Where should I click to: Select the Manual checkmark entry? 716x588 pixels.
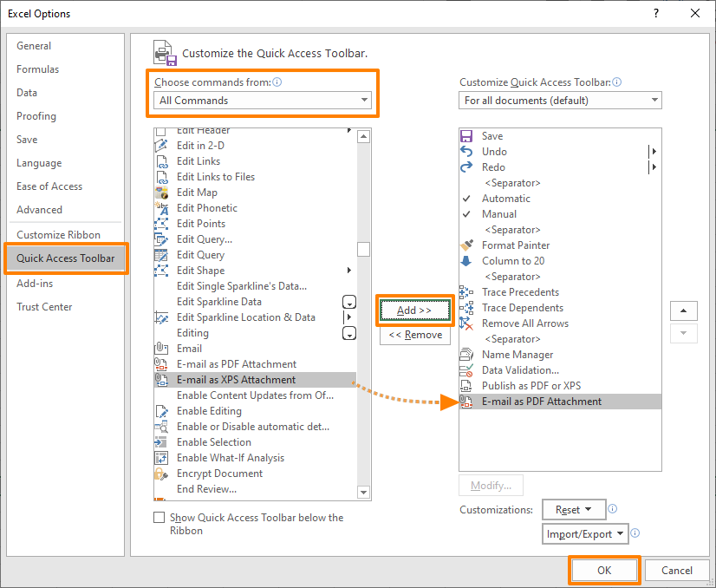(x=560, y=214)
